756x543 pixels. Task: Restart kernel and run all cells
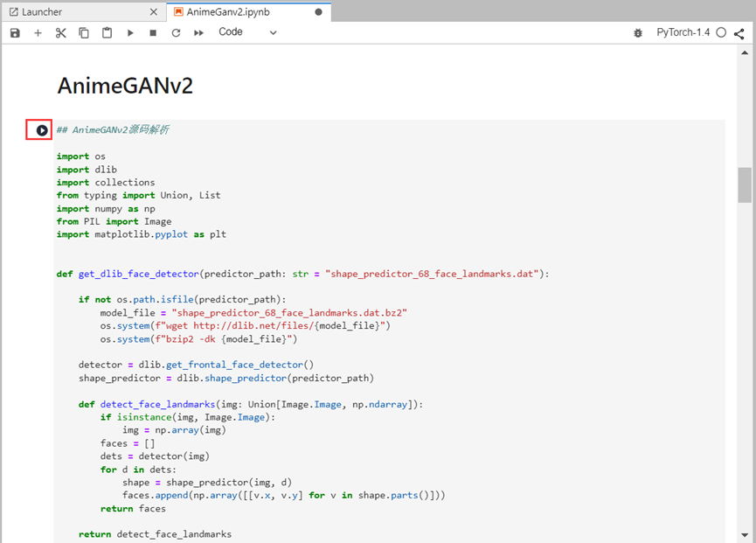(198, 33)
